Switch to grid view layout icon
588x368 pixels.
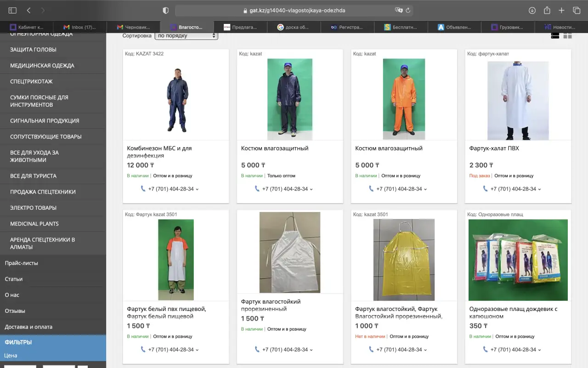point(568,35)
